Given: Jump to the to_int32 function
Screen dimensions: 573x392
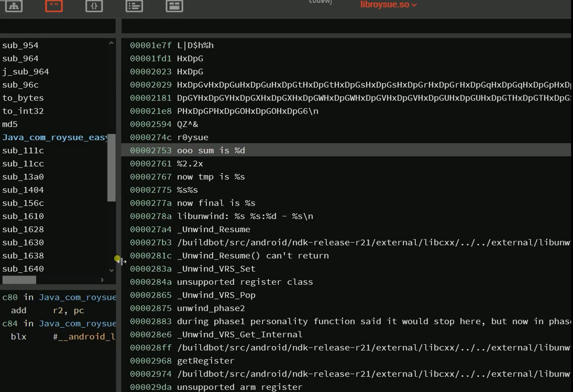Looking at the screenshot, I should click(23, 111).
